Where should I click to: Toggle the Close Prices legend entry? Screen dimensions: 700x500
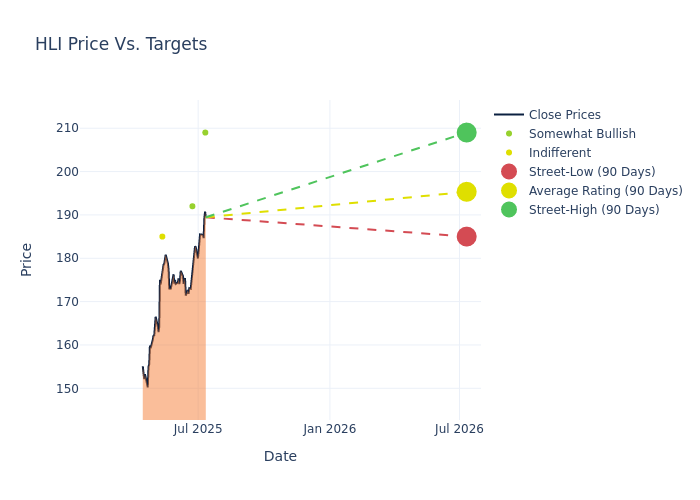point(564,115)
